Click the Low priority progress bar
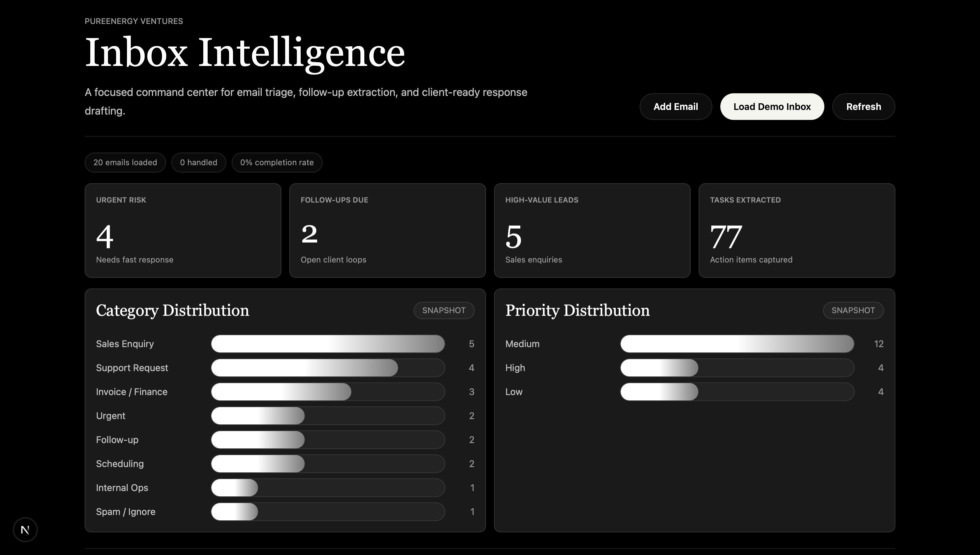 click(737, 392)
